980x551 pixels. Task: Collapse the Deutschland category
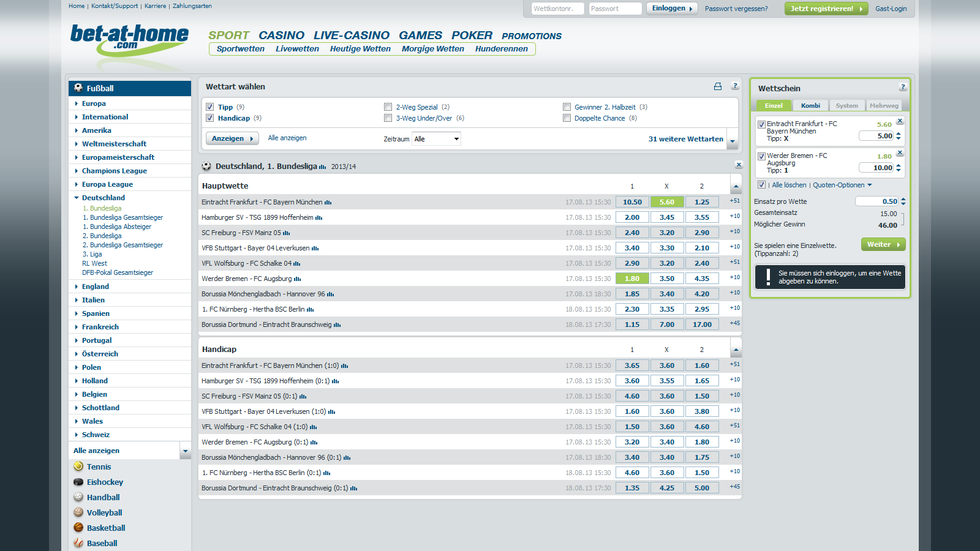click(x=103, y=198)
